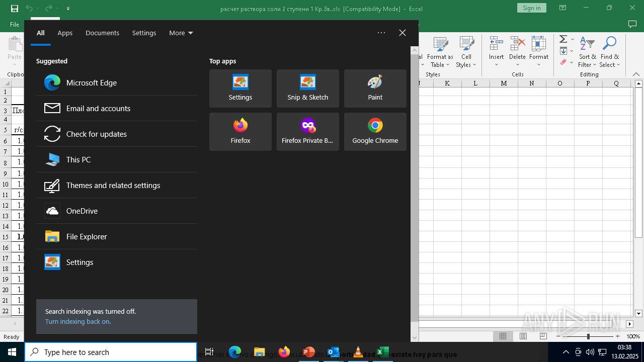
Task: Select column M header
Action: pyautogui.click(x=504, y=83)
